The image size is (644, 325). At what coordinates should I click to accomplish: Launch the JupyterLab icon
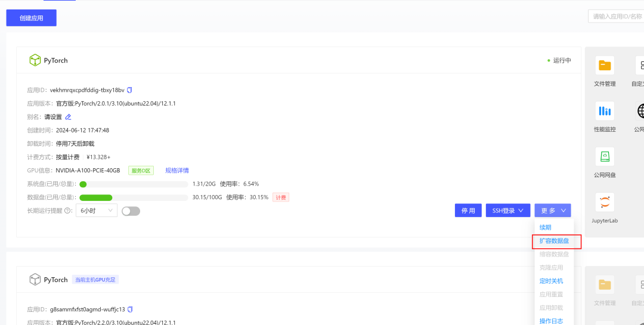point(605,202)
